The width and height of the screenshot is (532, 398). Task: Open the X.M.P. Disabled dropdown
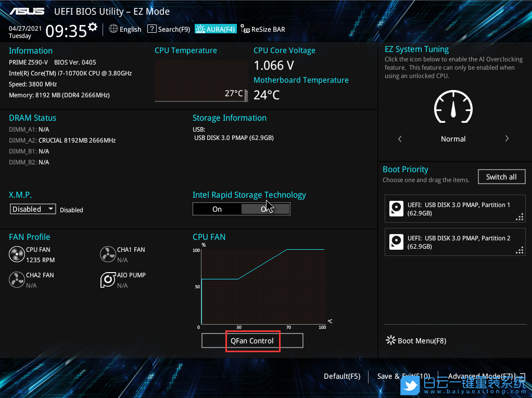click(33, 209)
